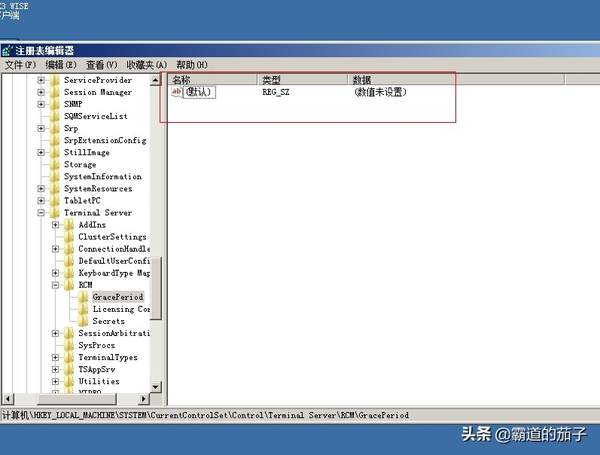Open the 帮助(H) help menu

point(191,65)
